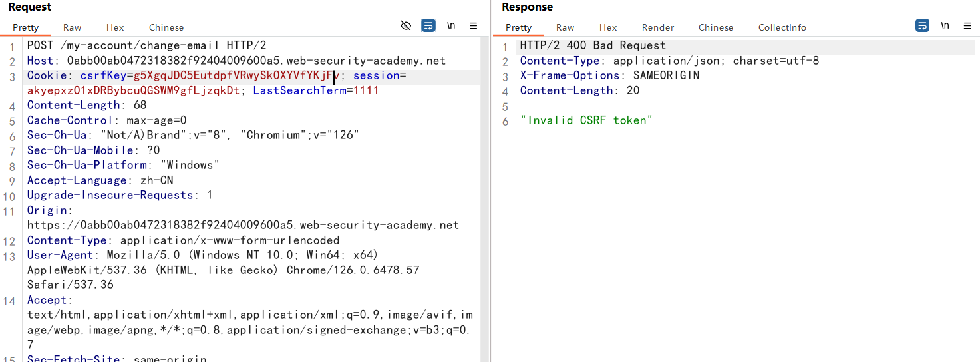Image resolution: width=980 pixels, height=362 pixels.
Task: Click the LastSearchTerm cookie value 1111
Action: pos(365,90)
